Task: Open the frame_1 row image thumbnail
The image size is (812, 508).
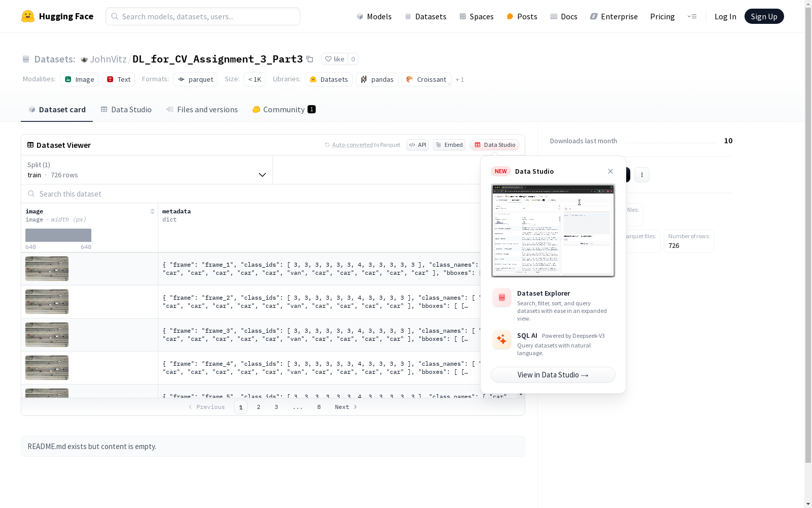Action: (47, 269)
